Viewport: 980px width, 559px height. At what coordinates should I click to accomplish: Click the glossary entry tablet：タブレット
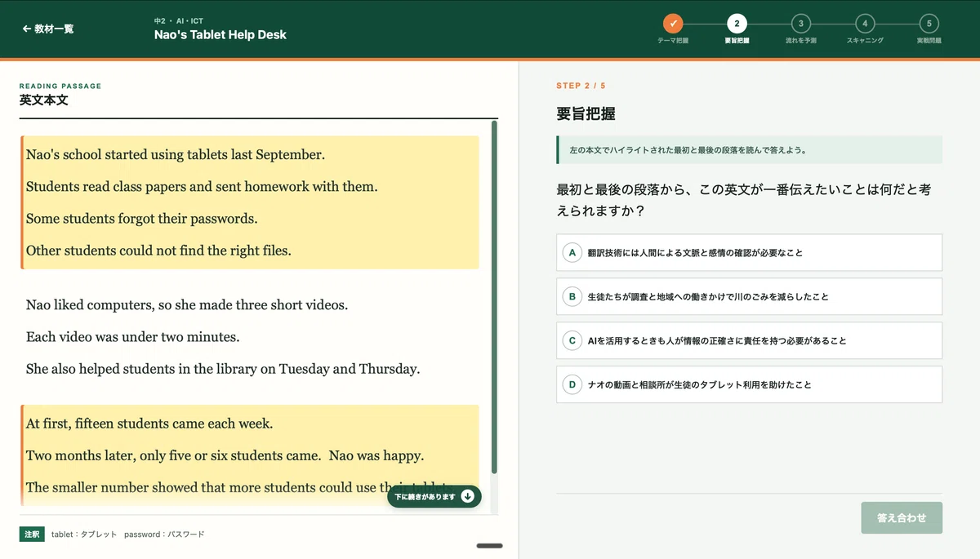pyautogui.click(x=84, y=535)
